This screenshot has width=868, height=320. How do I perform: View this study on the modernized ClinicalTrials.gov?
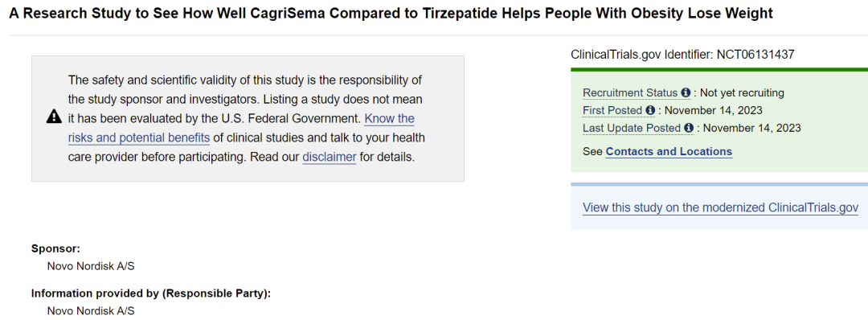click(x=720, y=208)
